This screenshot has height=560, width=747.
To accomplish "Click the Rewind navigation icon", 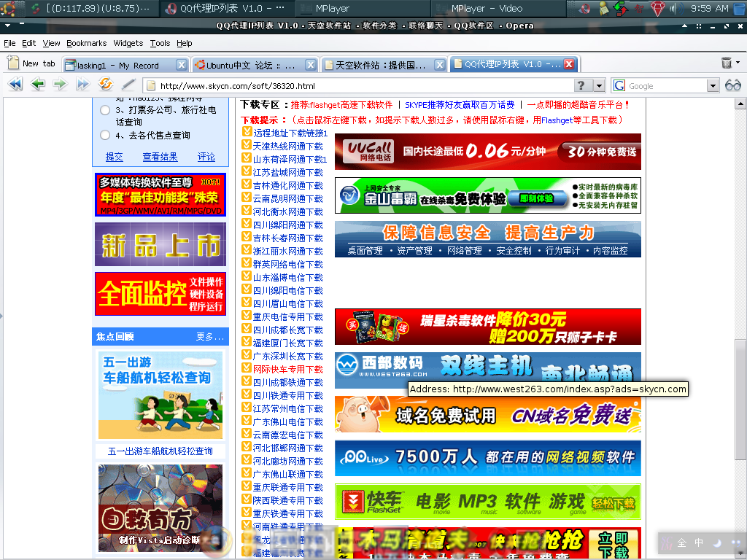I will (x=15, y=85).
